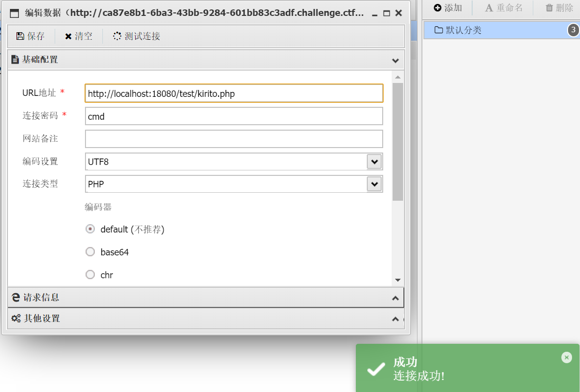Dismiss the 连接成功 notification with its close icon

(566, 357)
